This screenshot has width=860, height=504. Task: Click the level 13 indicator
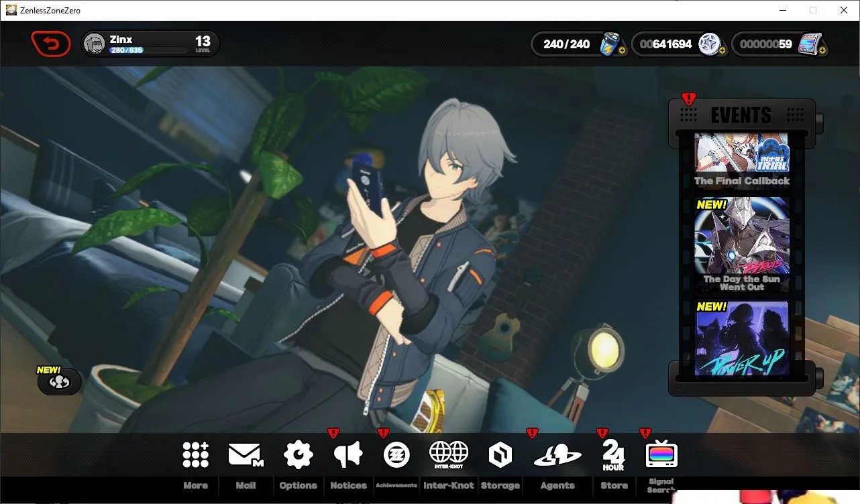coord(203,44)
